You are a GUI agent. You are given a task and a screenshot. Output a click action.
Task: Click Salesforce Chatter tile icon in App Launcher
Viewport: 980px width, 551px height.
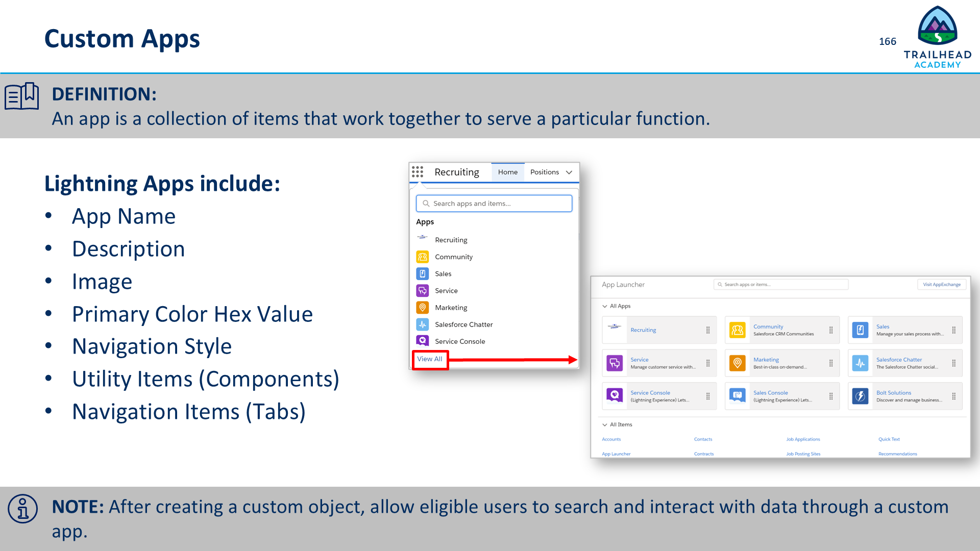[x=861, y=363]
